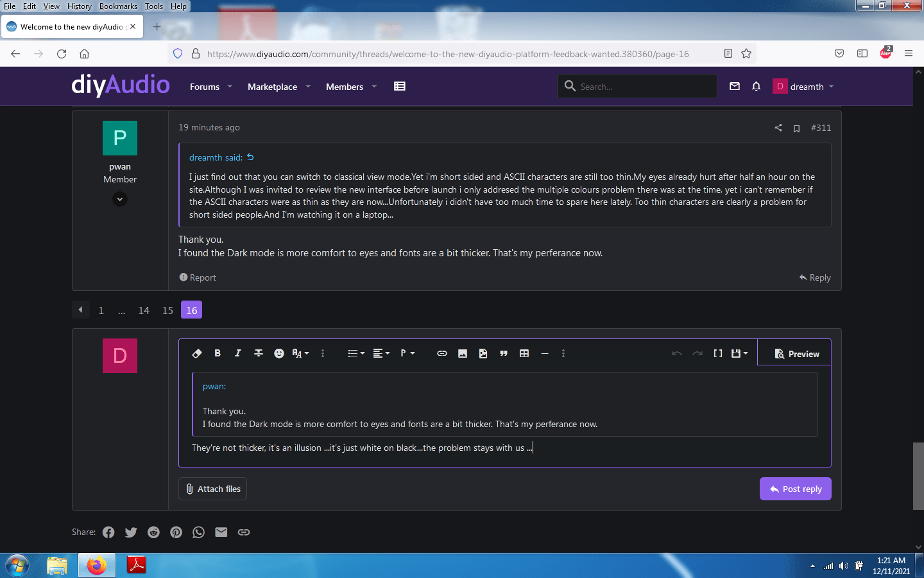Go to page 15 of thread
924x578 pixels.
coord(167,310)
